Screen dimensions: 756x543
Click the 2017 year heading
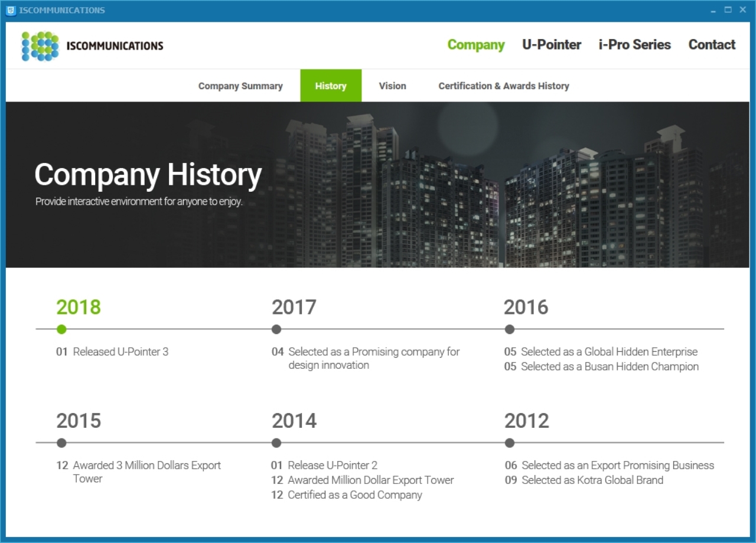pos(294,307)
